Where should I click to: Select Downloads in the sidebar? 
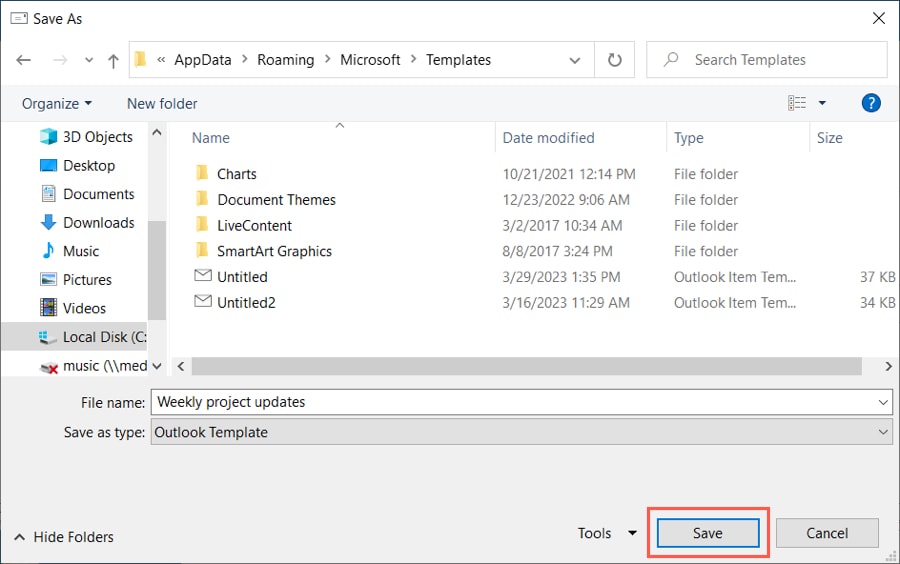tap(87, 223)
